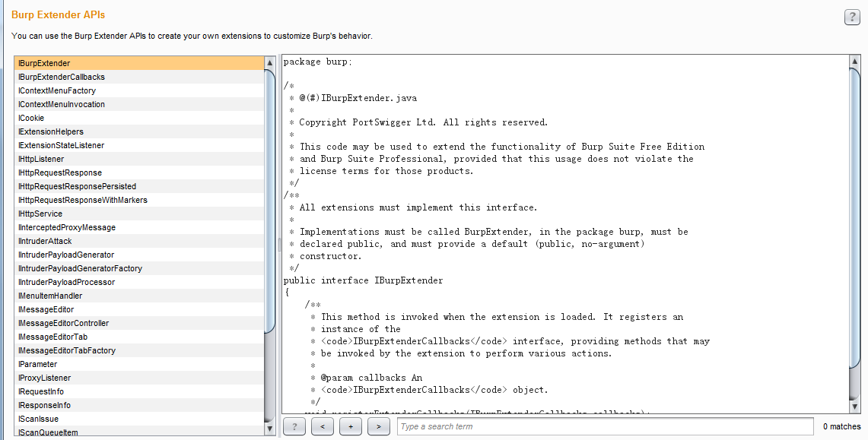
Task: Select IHttpRequestResponseWithMarkers interface
Action: [x=139, y=200]
